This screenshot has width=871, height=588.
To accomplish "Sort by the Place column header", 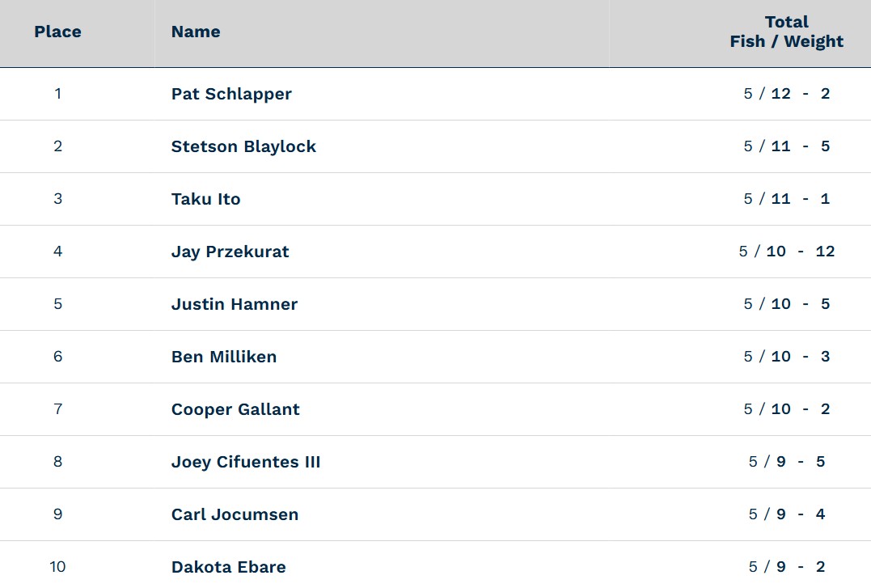I will pos(57,32).
